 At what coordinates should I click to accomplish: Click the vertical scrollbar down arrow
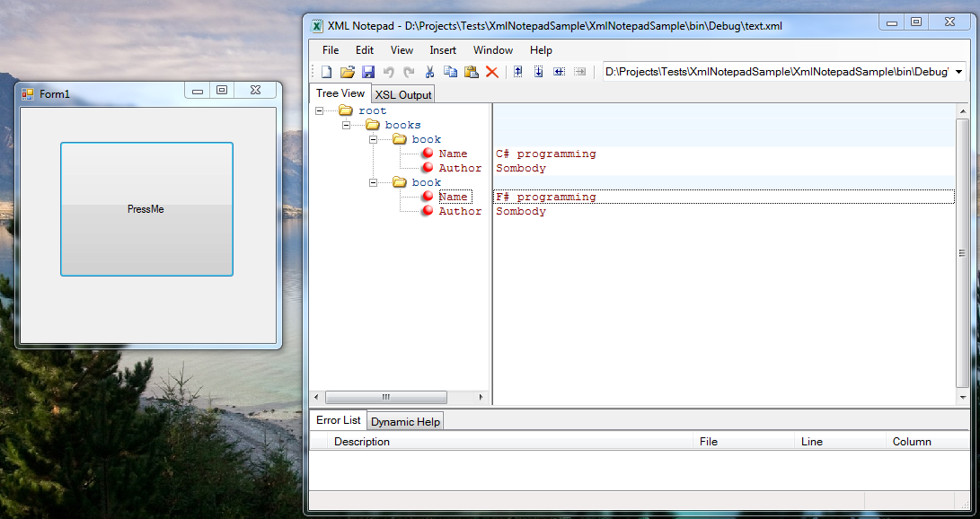tap(963, 397)
